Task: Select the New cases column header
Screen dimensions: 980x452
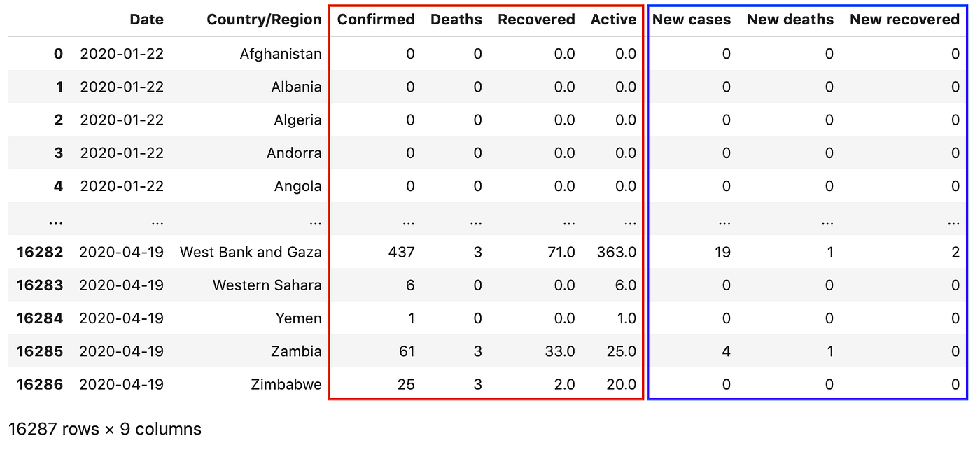Action: tap(692, 20)
